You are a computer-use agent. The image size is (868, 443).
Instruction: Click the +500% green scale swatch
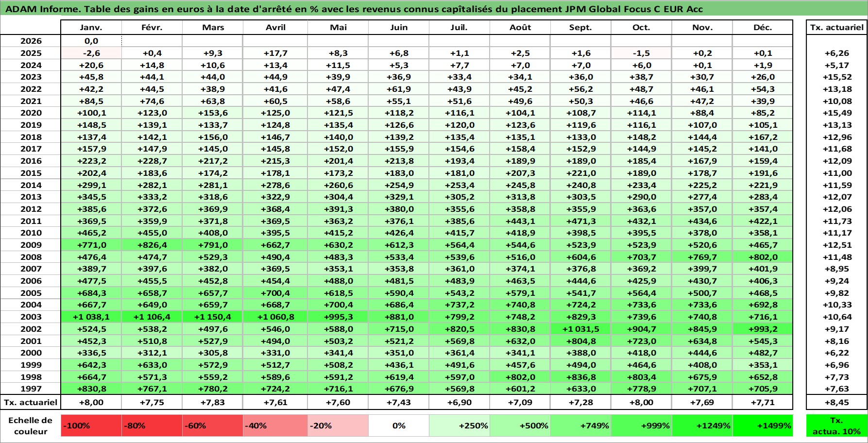click(x=520, y=426)
